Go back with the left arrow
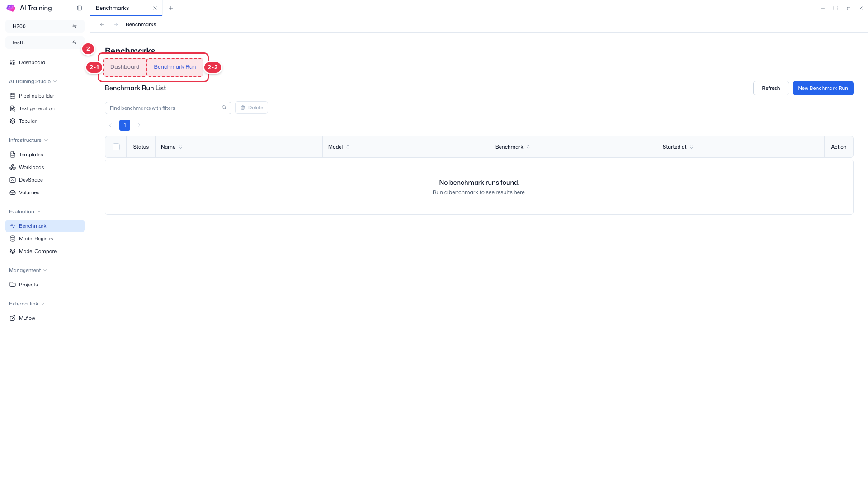 [102, 24]
